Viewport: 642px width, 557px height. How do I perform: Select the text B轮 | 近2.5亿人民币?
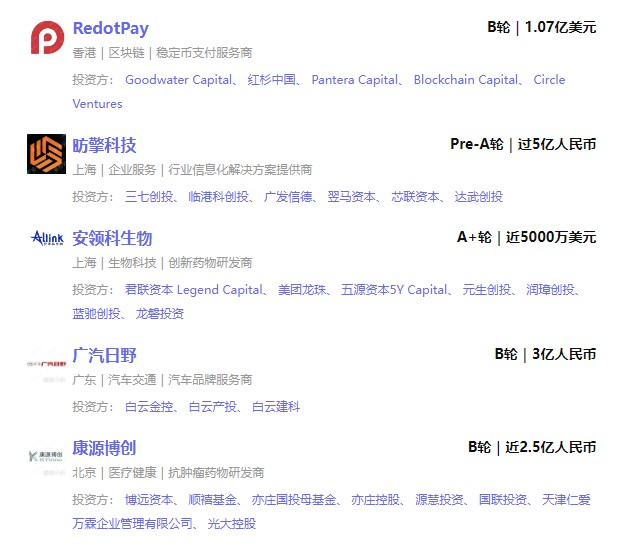click(x=531, y=447)
